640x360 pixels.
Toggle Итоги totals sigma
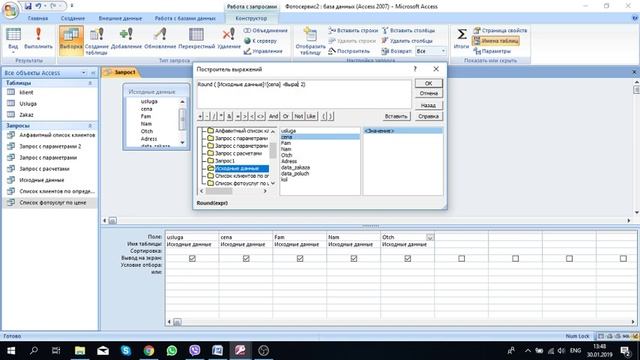[462, 38]
